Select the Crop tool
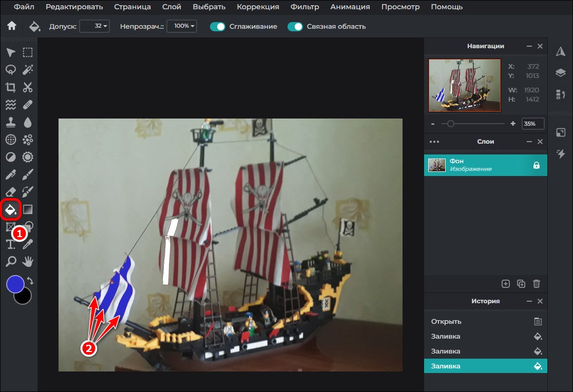Screen dimensions: 573x392 [x=11, y=87]
